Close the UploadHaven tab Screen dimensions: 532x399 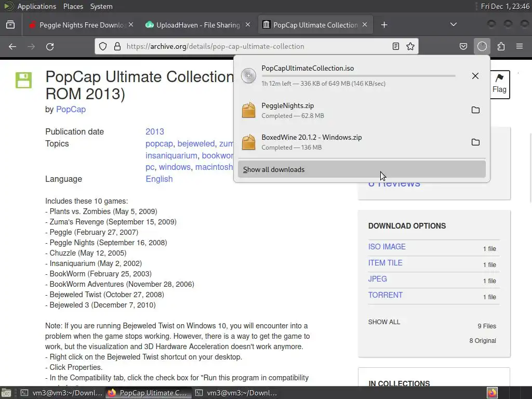point(248,25)
